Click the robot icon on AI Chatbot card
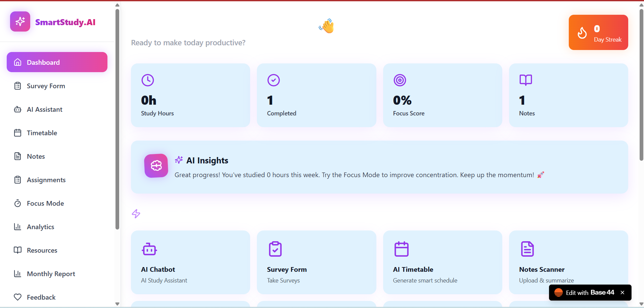This screenshot has height=308, width=644. click(x=149, y=249)
